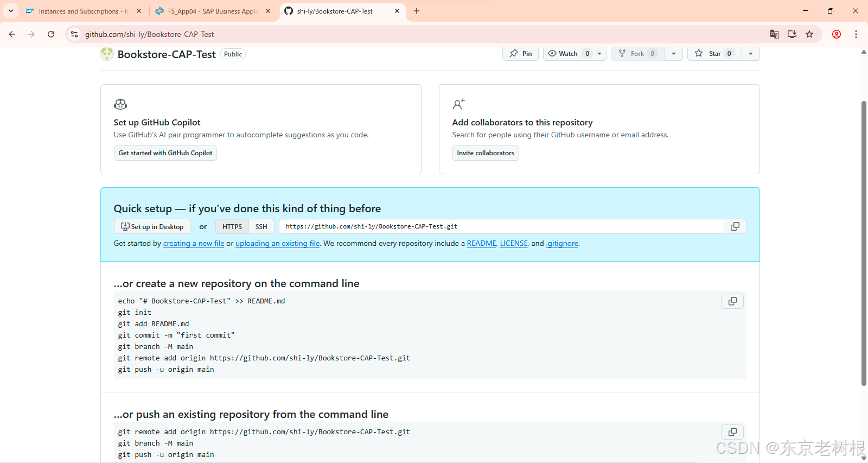Switch to Instances and Subscriptions tab
The width and height of the screenshot is (868, 463).
[x=84, y=11]
